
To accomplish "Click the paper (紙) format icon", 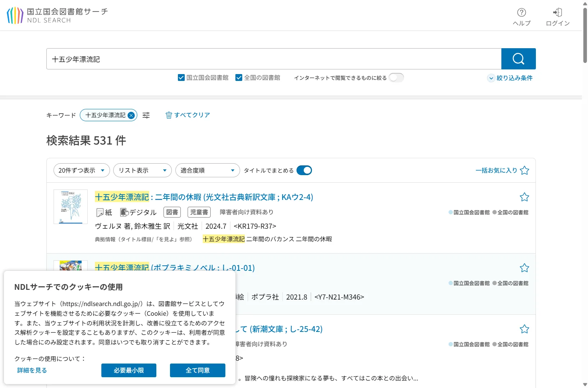I will pyautogui.click(x=100, y=213).
